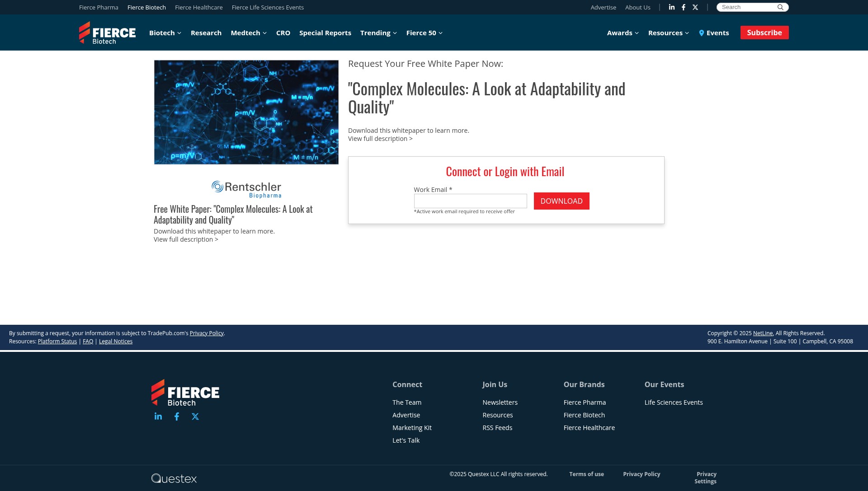
Task: Open the FAQ link
Action: click(88, 341)
